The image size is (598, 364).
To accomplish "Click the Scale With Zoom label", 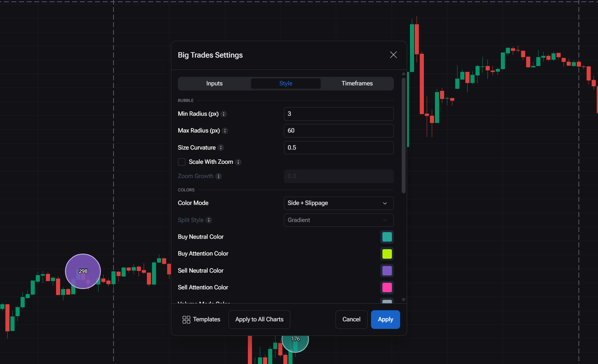I will pos(211,162).
